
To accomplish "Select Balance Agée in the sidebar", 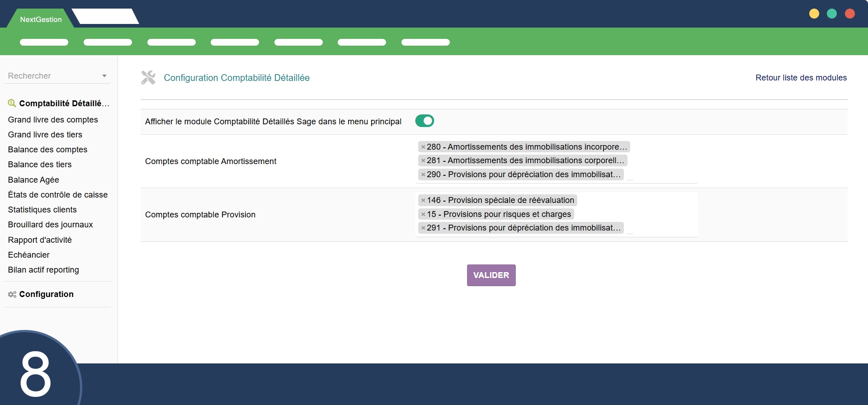I will coord(33,180).
